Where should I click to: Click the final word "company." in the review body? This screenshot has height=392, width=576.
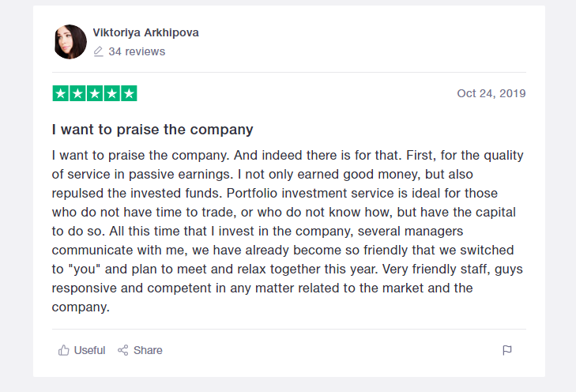[x=80, y=307]
